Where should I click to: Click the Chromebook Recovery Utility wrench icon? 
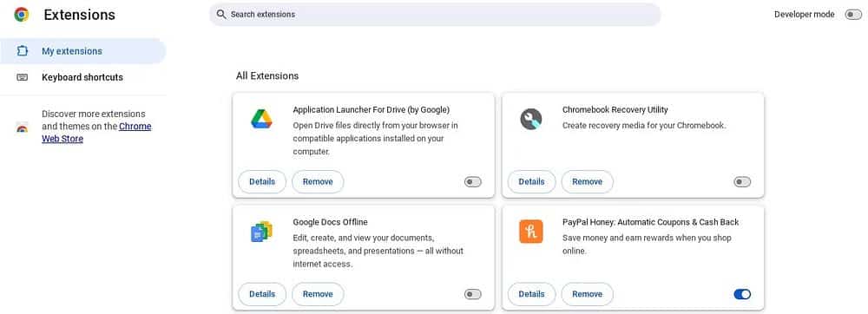pos(531,119)
